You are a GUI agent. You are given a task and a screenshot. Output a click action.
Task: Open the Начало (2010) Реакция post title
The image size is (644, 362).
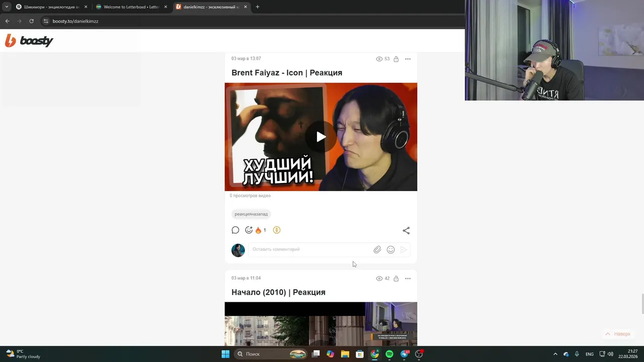[x=278, y=292]
